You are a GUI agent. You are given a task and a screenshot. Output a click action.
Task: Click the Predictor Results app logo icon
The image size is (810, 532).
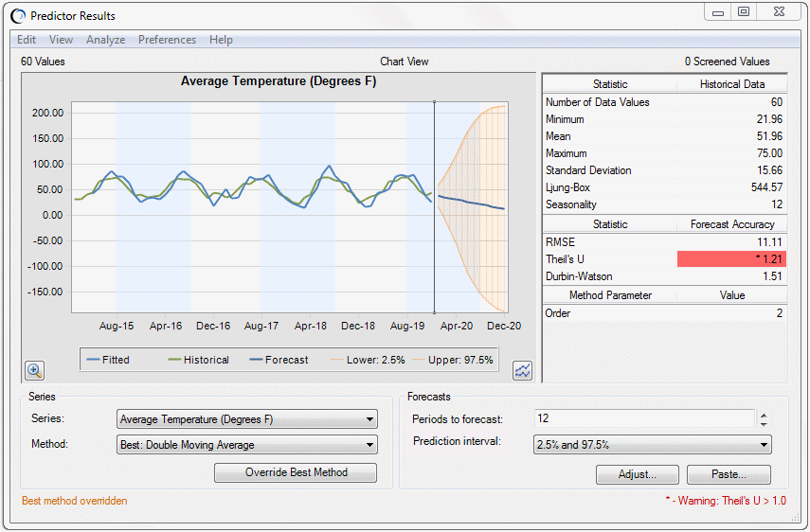coord(18,16)
